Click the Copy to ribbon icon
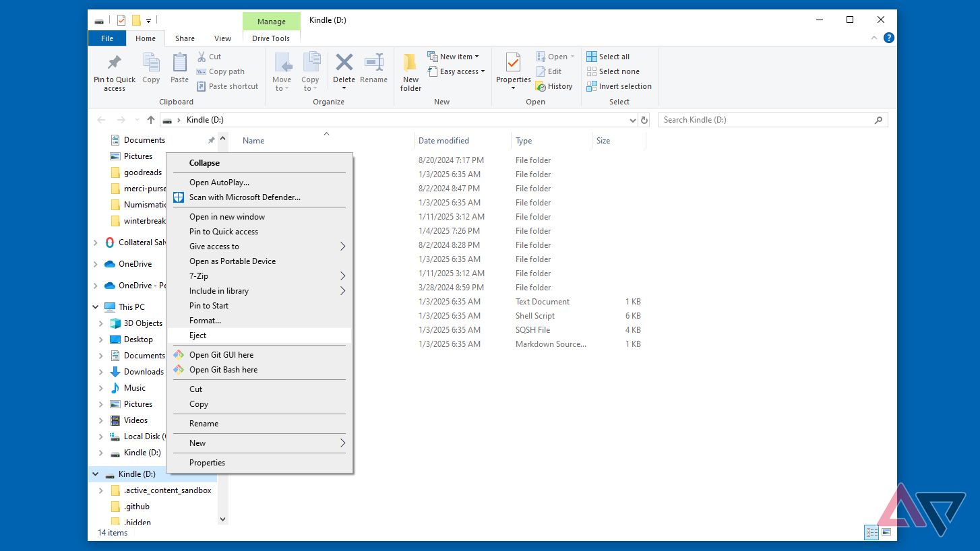The width and height of the screenshot is (980, 551). pyautogui.click(x=311, y=63)
